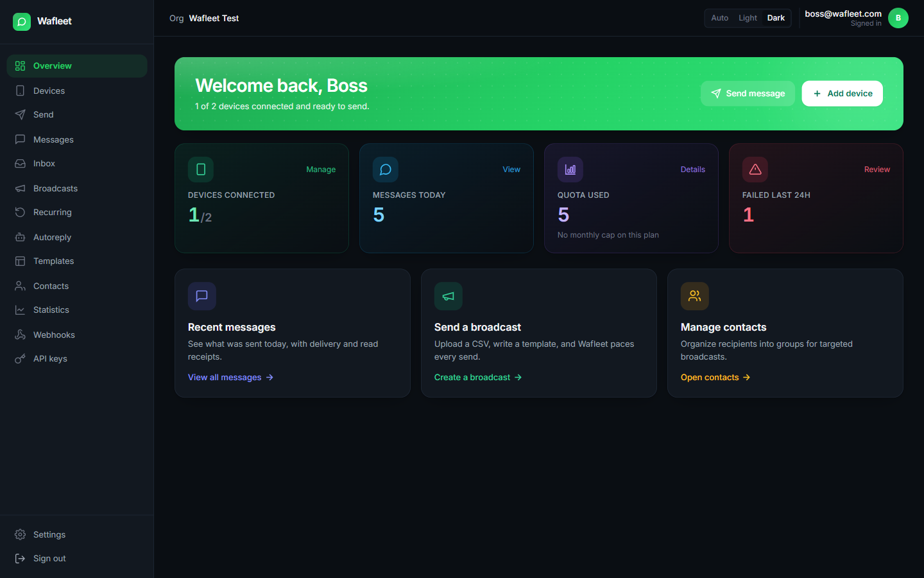Screen dimensions: 924x578
Task: Go to Devices in the sidebar
Action: pos(49,91)
